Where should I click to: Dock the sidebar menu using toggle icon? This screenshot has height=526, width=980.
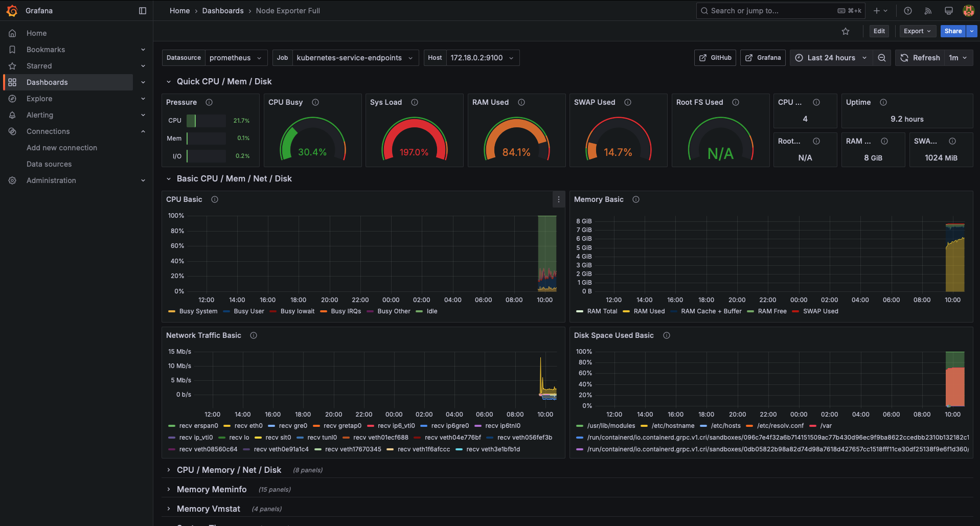(x=143, y=11)
